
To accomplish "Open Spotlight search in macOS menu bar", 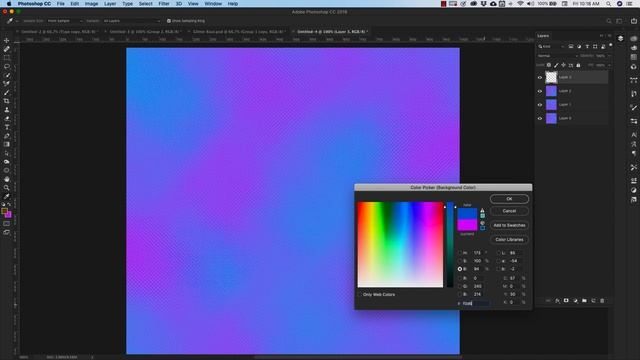I will click(608, 4).
